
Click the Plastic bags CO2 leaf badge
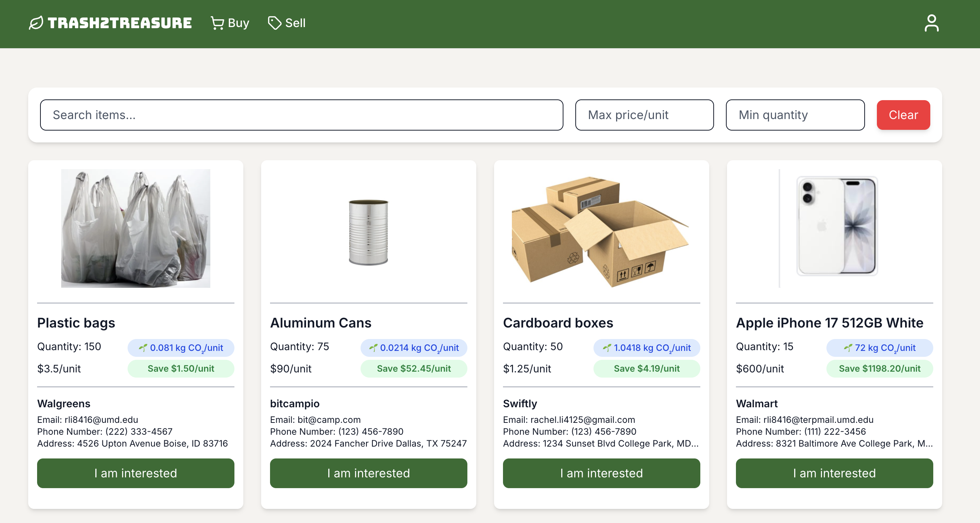tap(181, 348)
